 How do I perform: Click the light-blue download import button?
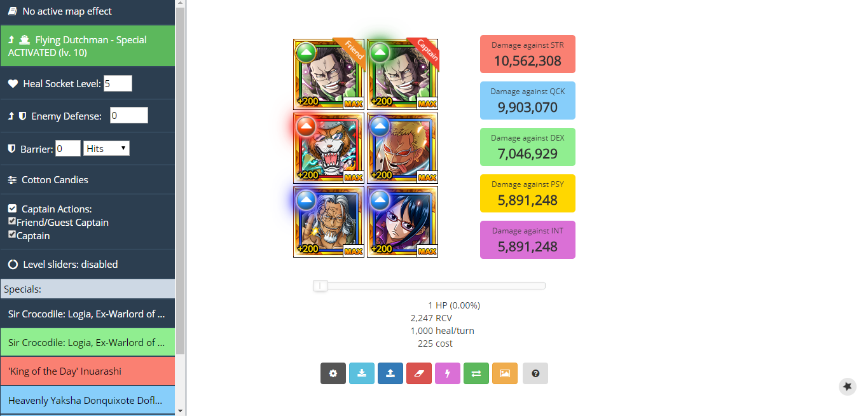click(x=362, y=373)
